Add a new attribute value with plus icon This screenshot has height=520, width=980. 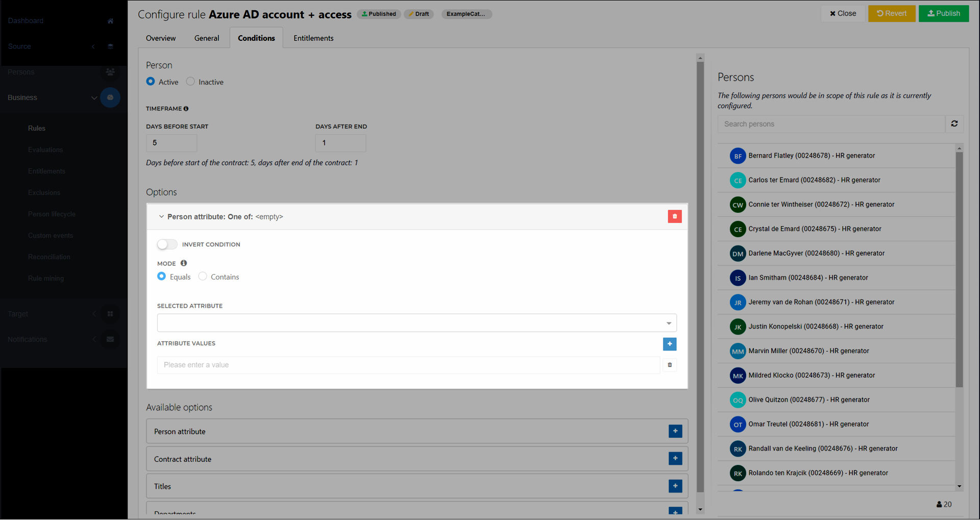click(x=669, y=344)
